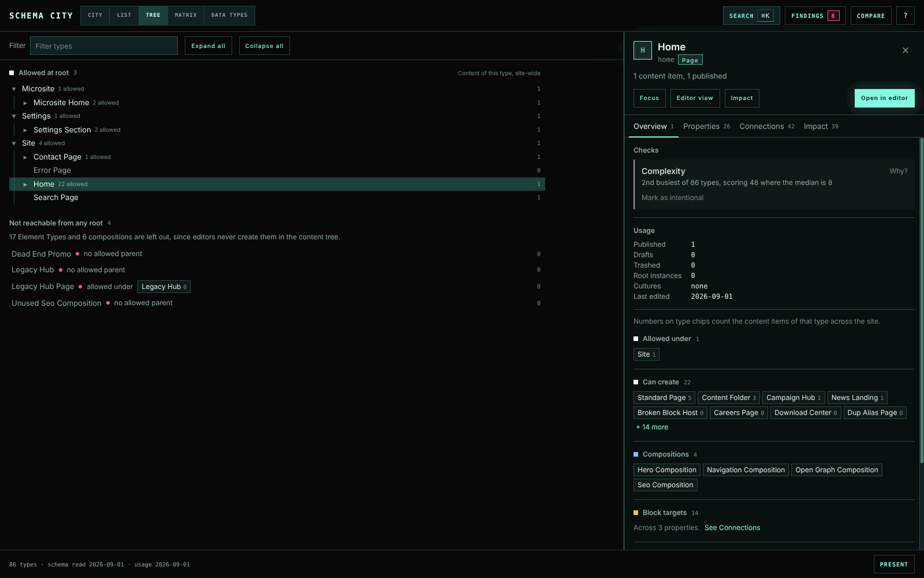
Task: Expand the Home tree row arrow
Action: tap(25, 184)
